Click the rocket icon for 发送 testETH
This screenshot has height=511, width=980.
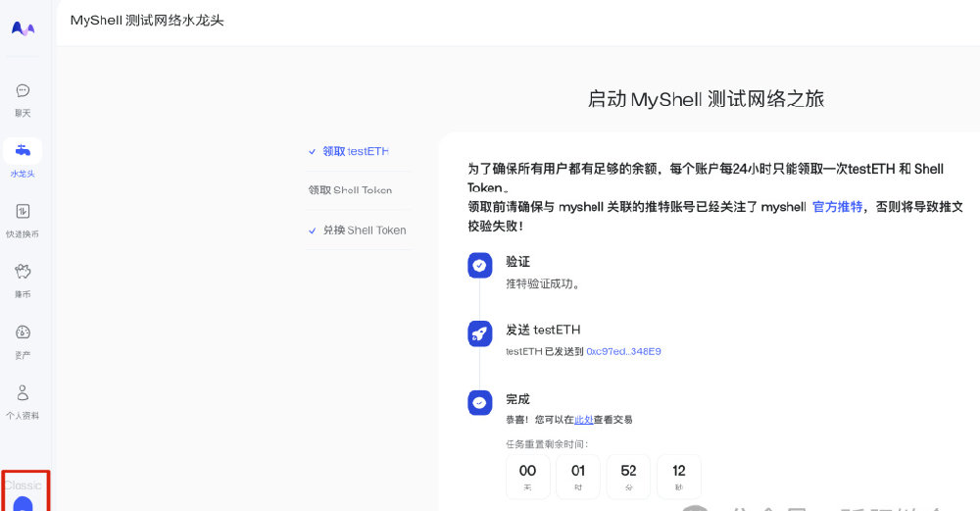pyautogui.click(x=479, y=334)
